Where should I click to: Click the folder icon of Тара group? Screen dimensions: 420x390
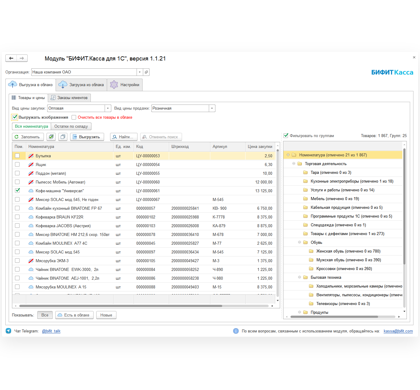point(305,173)
